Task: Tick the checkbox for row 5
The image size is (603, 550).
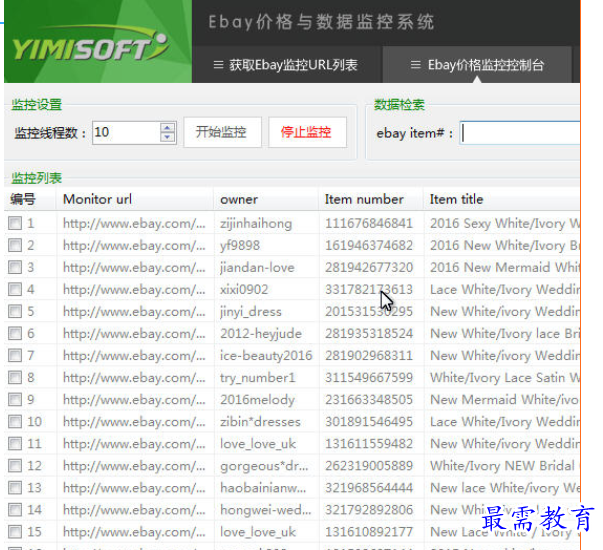Action: 15,311
